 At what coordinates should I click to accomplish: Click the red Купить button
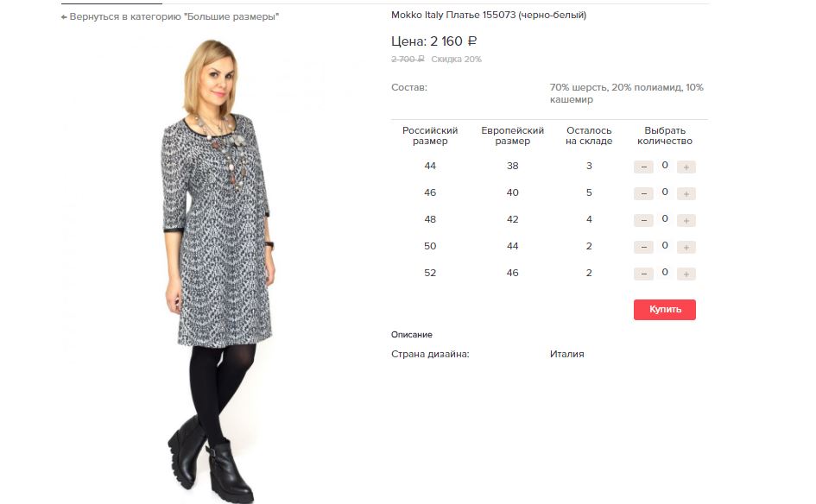click(x=665, y=310)
